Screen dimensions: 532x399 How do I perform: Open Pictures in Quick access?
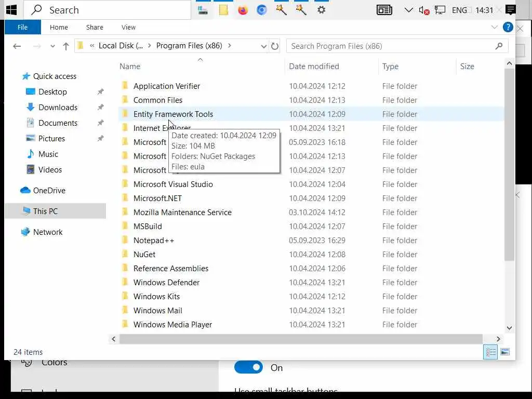click(x=51, y=138)
